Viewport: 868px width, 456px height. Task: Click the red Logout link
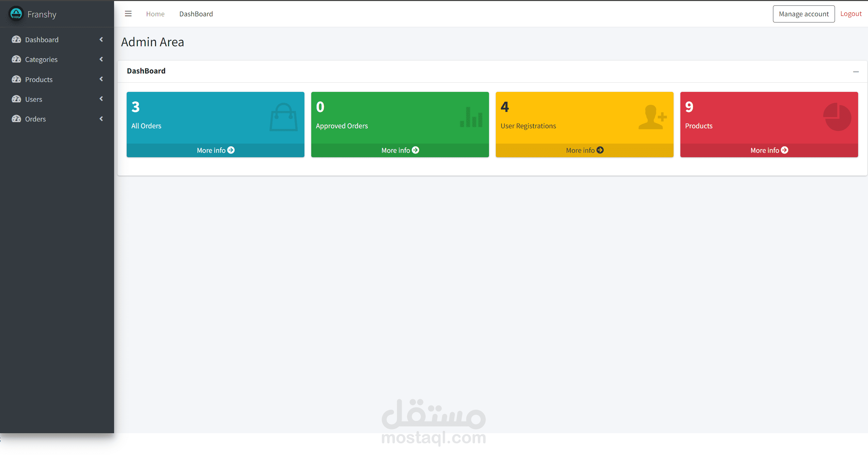(851, 14)
